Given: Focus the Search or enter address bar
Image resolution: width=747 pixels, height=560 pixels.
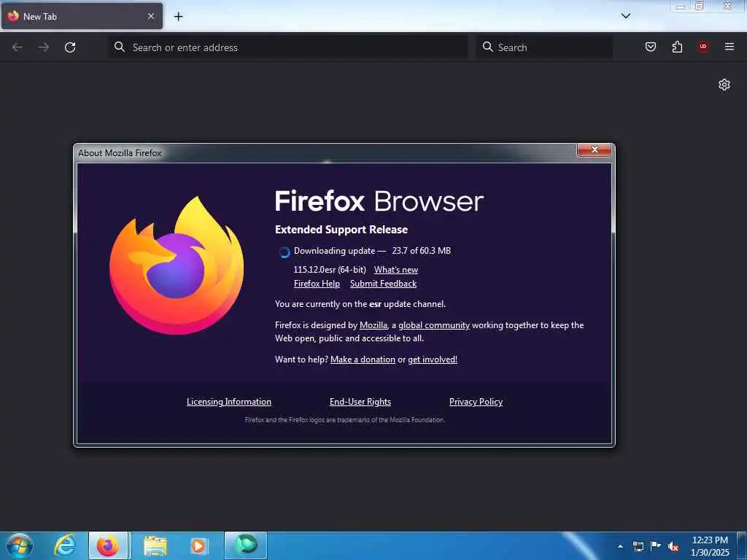Looking at the screenshot, I should coord(288,47).
